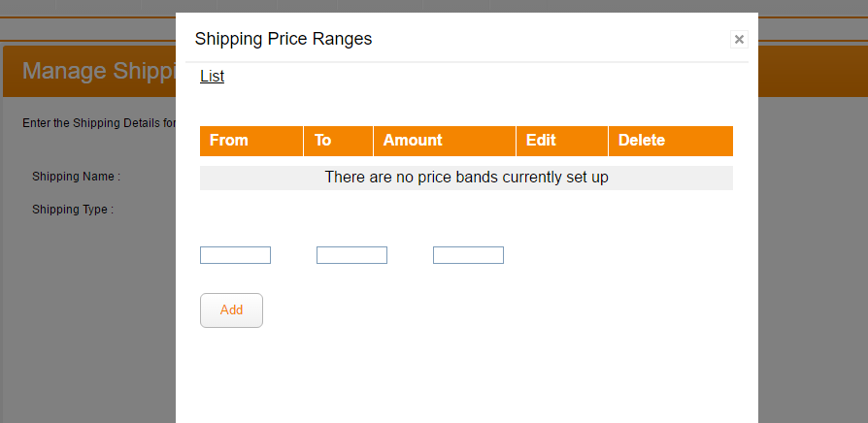Click the Edit column header
The image size is (868, 423).
(541, 141)
